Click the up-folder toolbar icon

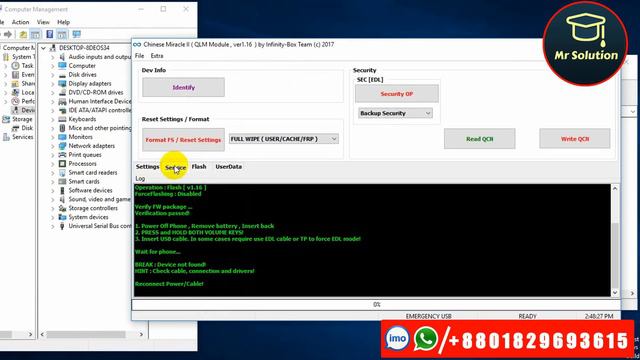23,34
